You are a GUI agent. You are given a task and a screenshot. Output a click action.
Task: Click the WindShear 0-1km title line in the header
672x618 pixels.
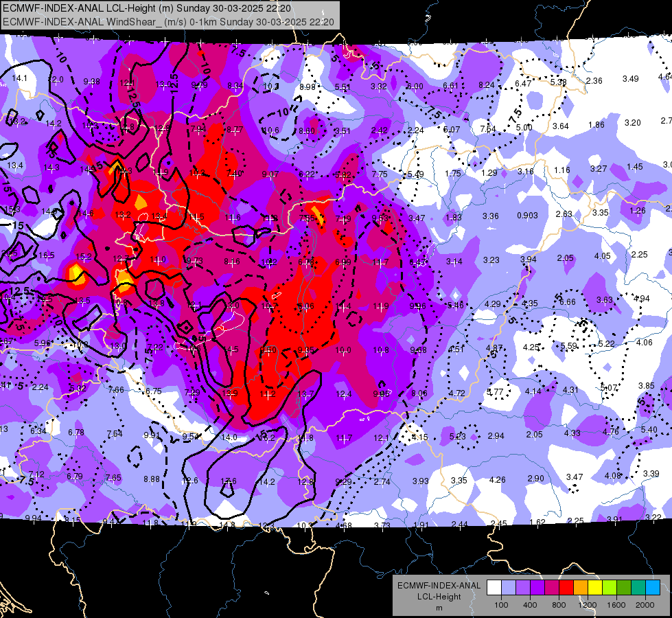click(x=168, y=22)
